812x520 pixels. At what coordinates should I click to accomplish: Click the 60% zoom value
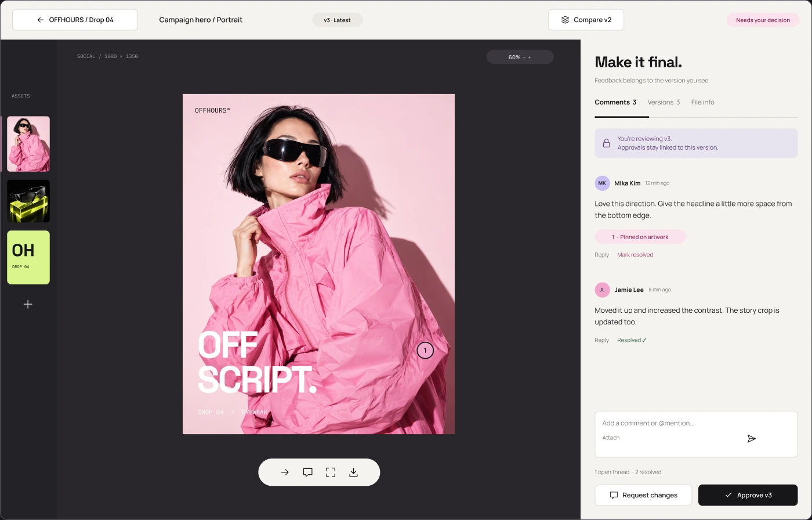coord(514,57)
